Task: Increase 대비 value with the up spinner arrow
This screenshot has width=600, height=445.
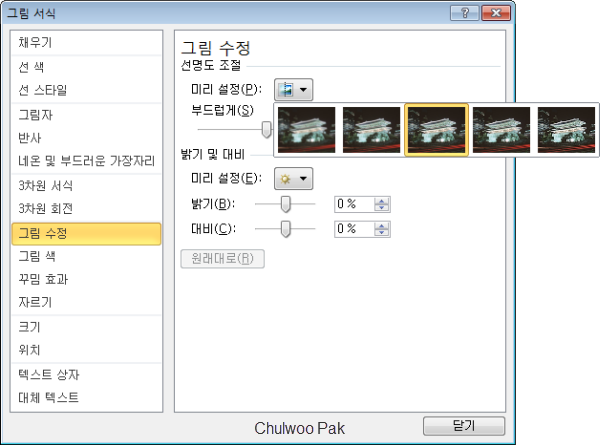Action: pyautogui.click(x=382, y=225)
